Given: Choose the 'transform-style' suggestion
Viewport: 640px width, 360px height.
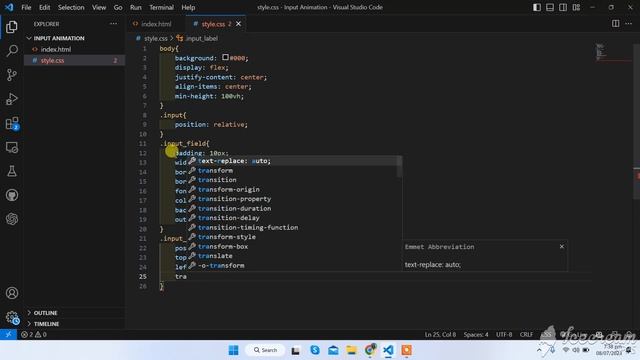Looking at the screenshot, I should pyautogui.click(x=292, y=237).
